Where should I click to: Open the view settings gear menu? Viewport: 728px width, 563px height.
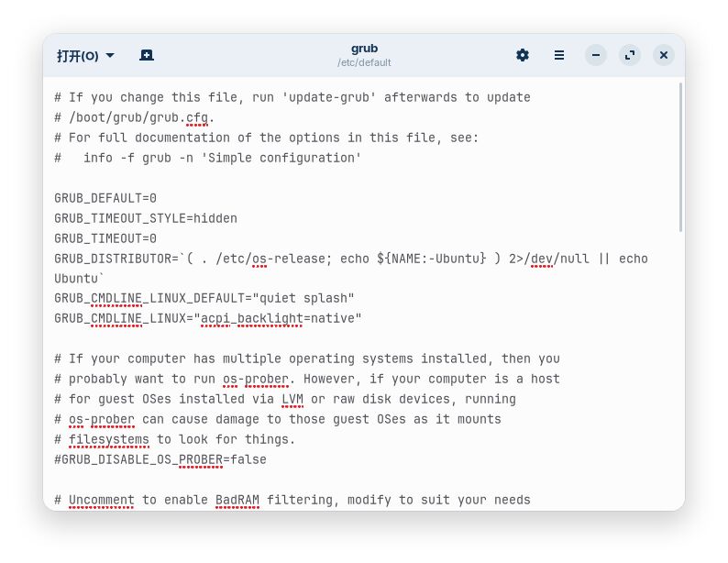tap(523, 56)
